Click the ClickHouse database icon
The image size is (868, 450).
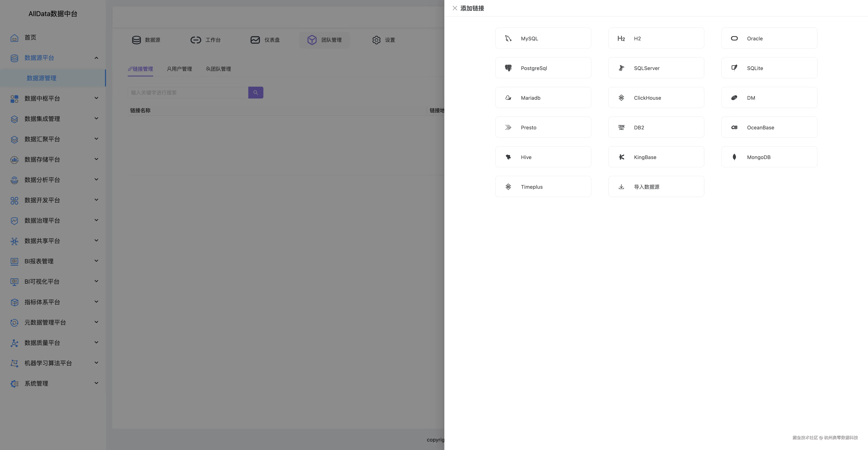point(621,98)
